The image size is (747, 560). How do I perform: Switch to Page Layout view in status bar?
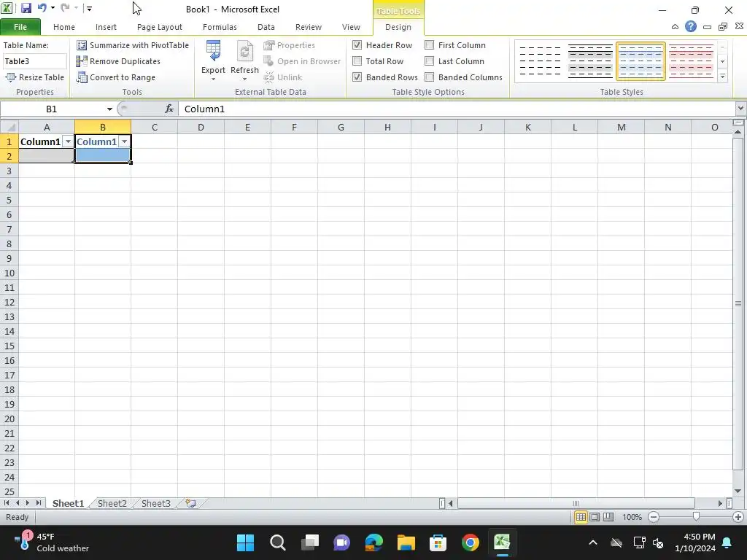[x=595, y=517]
